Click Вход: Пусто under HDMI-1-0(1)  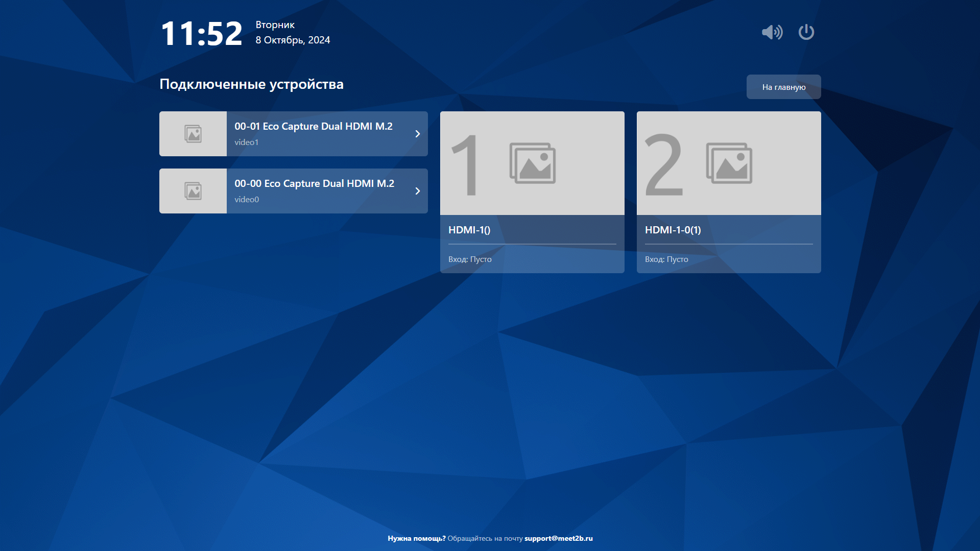pos(666,259)
